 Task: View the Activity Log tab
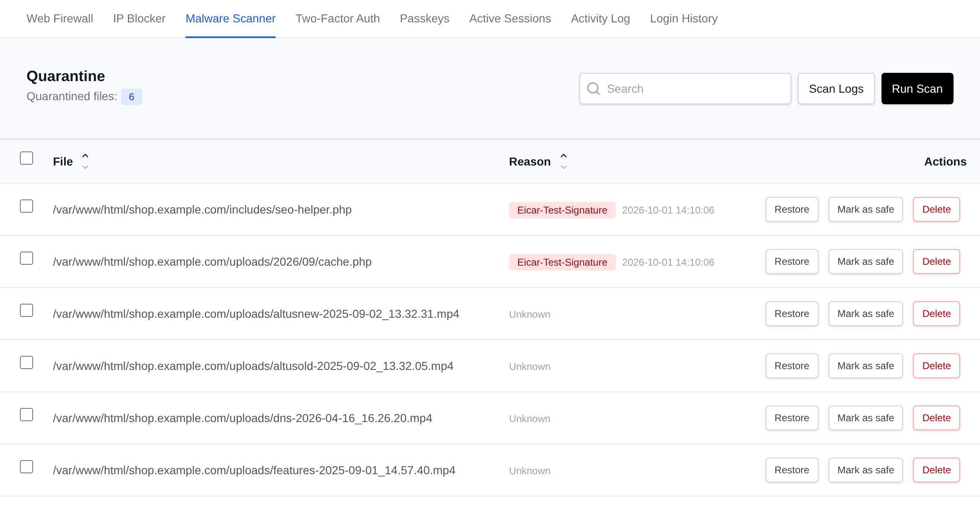tap(600, 19)
